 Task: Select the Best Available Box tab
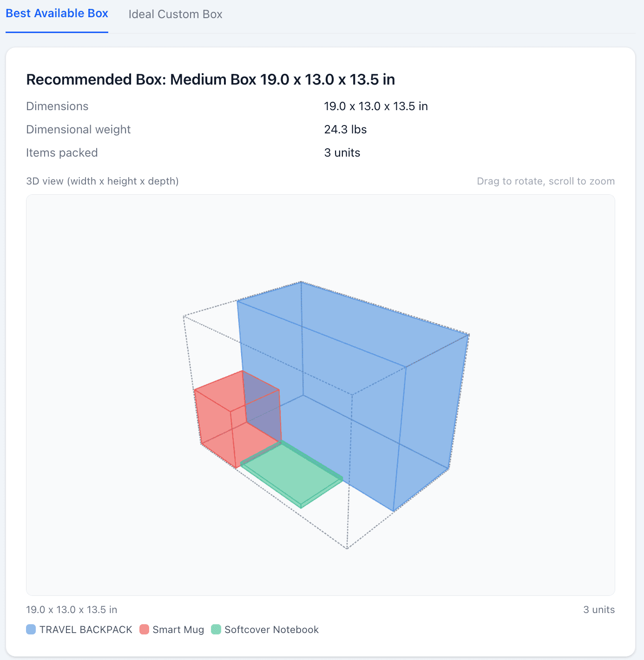pos(56,13)
